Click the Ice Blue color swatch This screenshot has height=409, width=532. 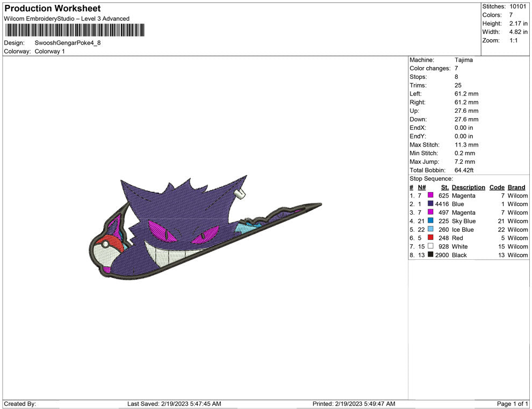click(430, 229)
